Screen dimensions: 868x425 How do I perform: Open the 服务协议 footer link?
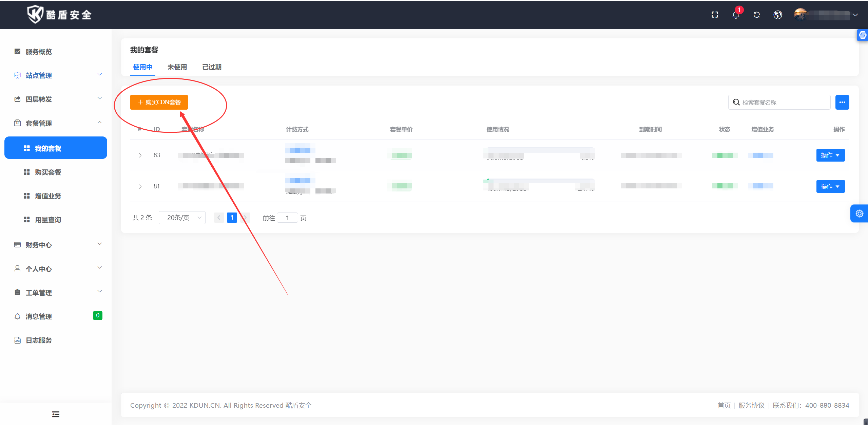[x=751, y=405]
